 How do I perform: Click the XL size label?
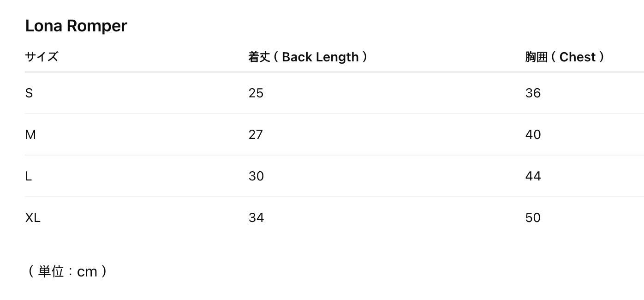pyautogui.click(x=33, y=218)
